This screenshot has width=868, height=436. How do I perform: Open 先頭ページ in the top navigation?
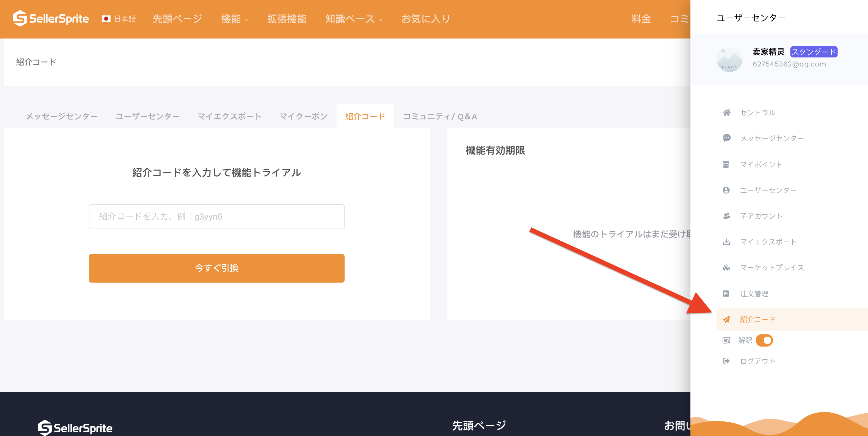tap(178, 19)
